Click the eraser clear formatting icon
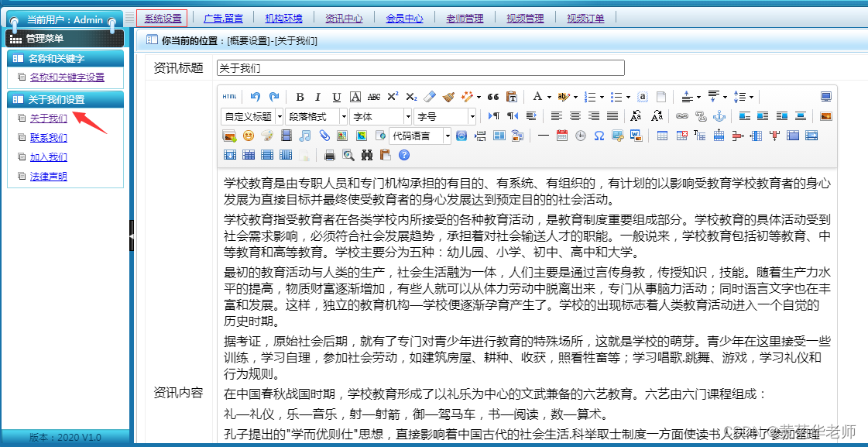 coord(431,97)
